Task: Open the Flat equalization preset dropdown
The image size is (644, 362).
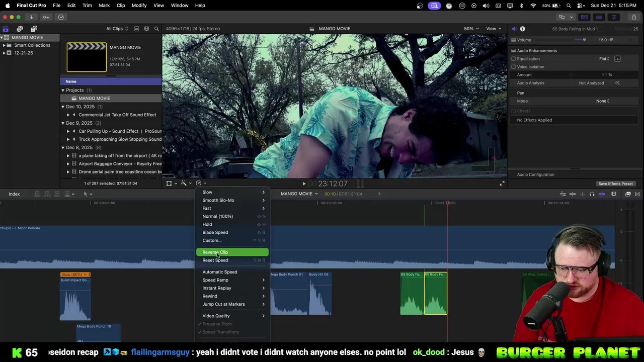Action: (604, 59)
